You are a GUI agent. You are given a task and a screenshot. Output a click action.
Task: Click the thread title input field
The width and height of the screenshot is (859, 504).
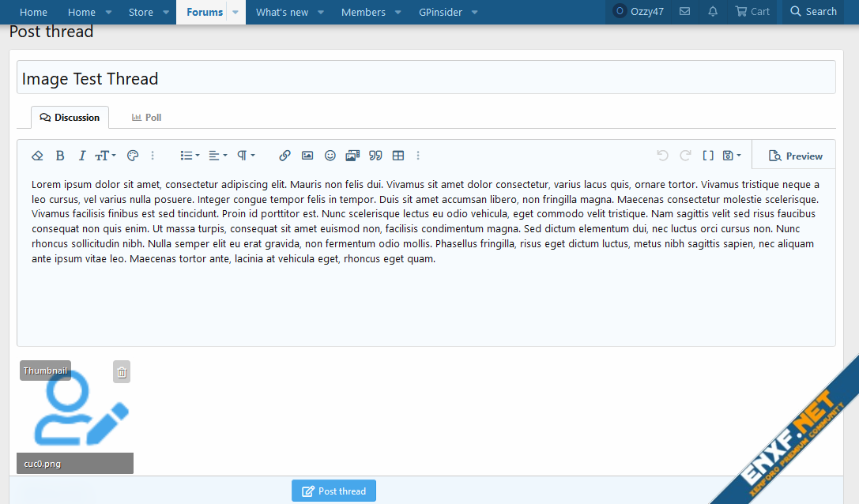tap(426, 78)
